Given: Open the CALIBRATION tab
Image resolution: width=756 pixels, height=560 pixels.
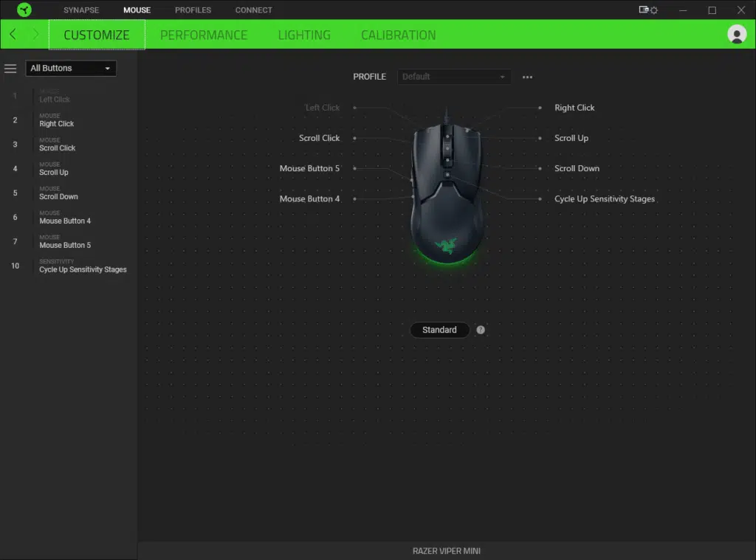Looking at the screenshot, I should (x=398, y=35).
